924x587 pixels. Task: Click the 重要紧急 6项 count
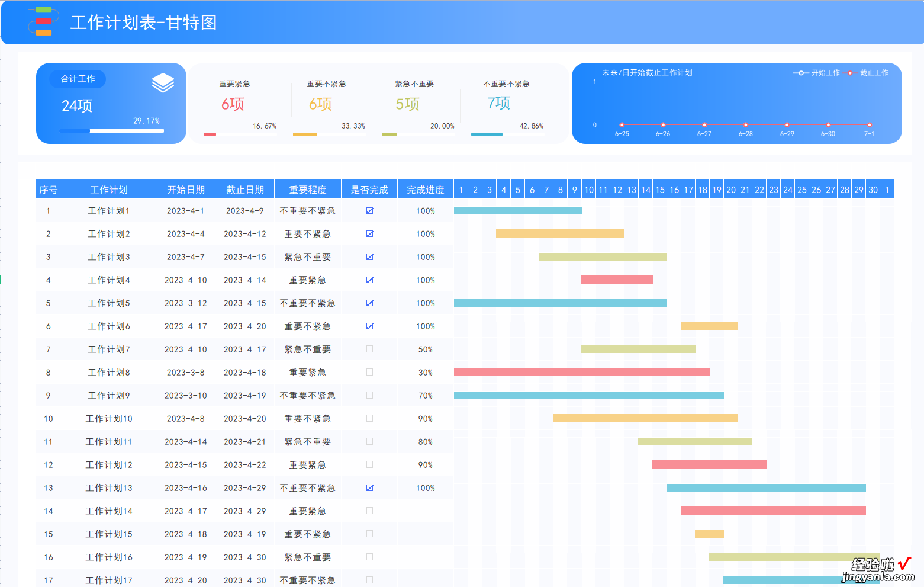[x=233, y=104]
